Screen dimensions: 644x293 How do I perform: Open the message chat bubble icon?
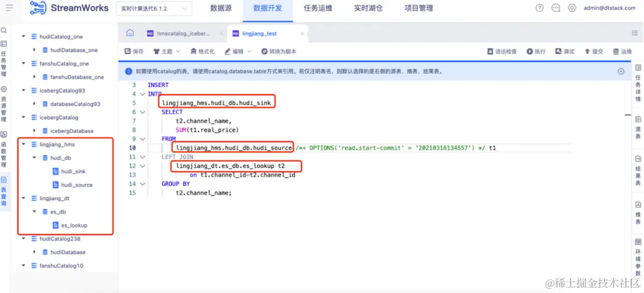pos(556,8)
